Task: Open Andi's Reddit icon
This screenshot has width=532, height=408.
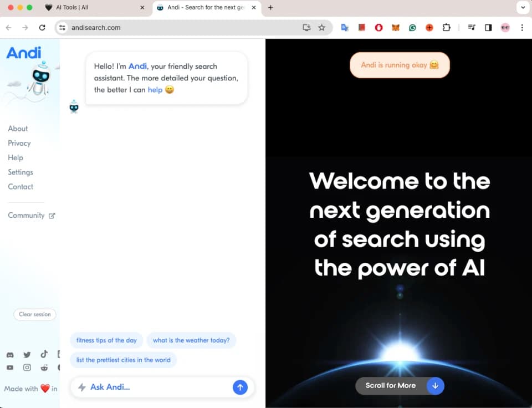Action: point(44,368)
